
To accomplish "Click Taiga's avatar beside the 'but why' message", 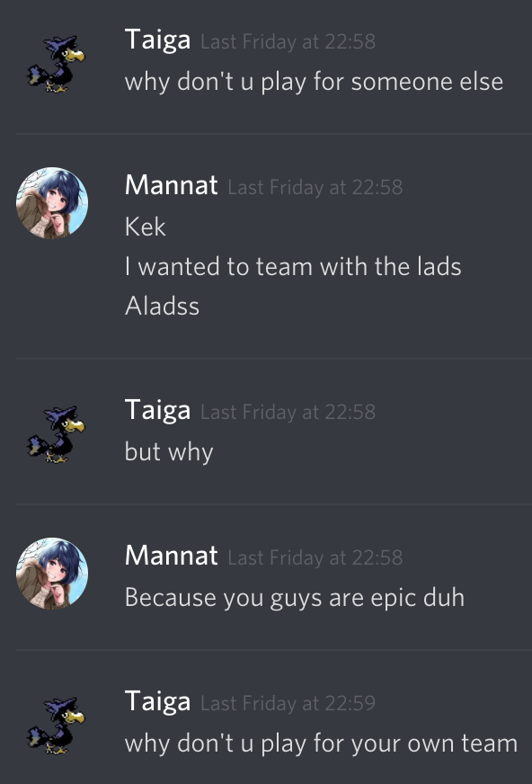I will coord(56,434).
